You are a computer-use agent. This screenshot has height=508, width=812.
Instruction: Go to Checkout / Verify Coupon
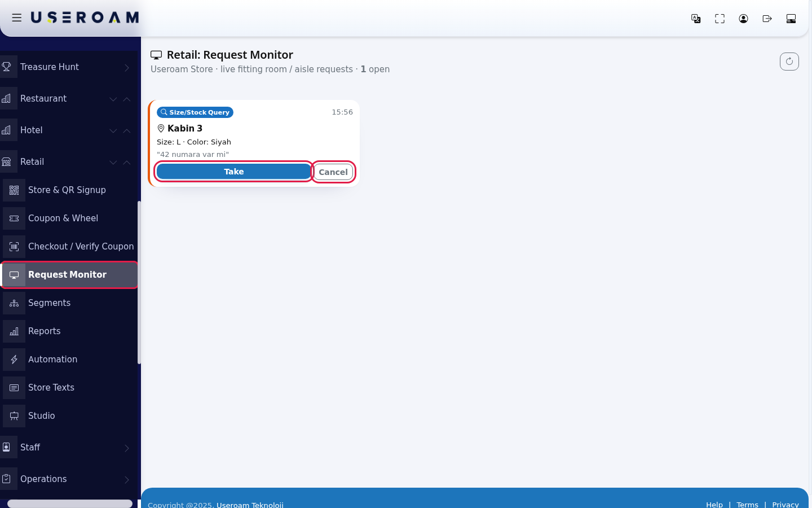point(70,247)
